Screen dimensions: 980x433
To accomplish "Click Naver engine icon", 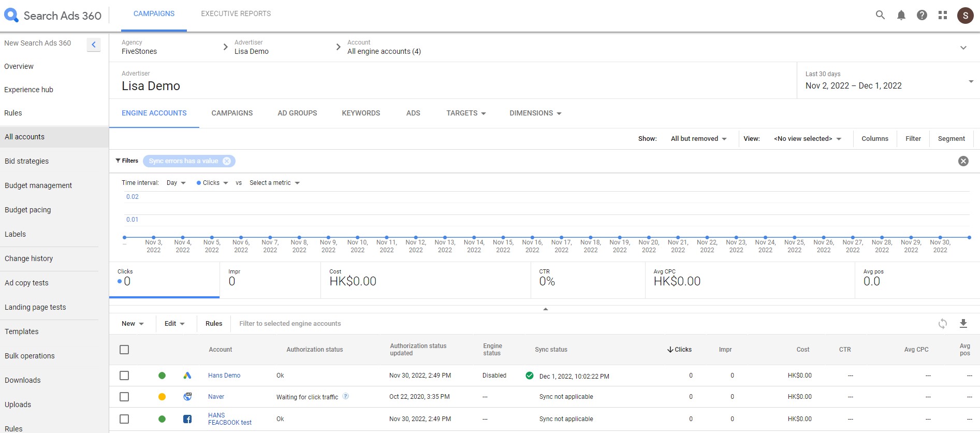I will 187,397.
